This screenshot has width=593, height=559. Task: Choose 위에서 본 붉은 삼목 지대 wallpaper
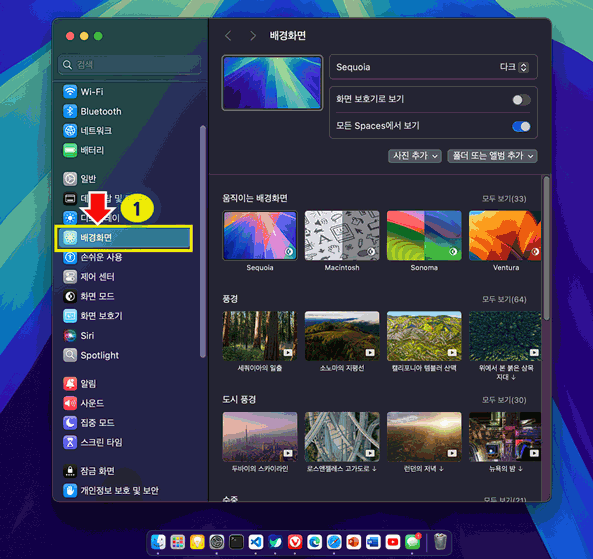pyautogui.click(x=505, y=336)
